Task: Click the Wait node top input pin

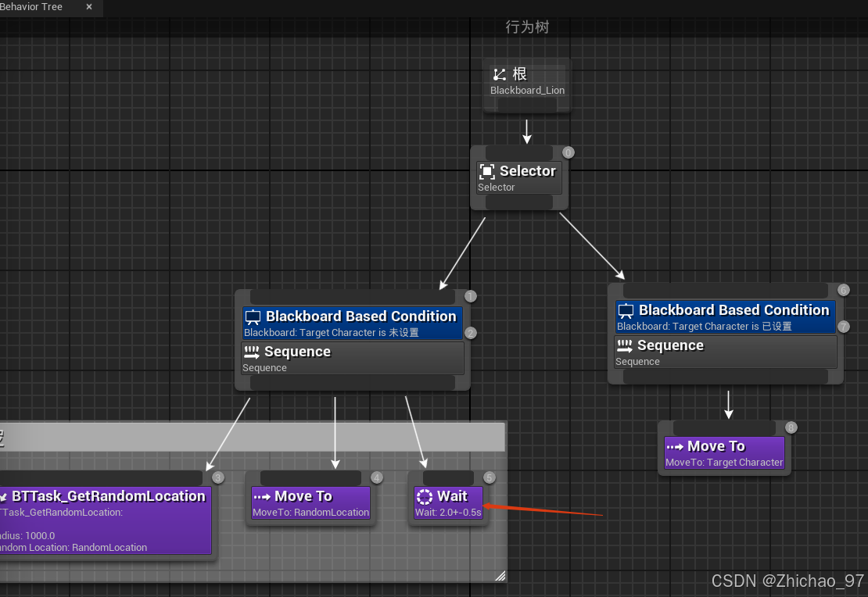Action: coord(448,477)
